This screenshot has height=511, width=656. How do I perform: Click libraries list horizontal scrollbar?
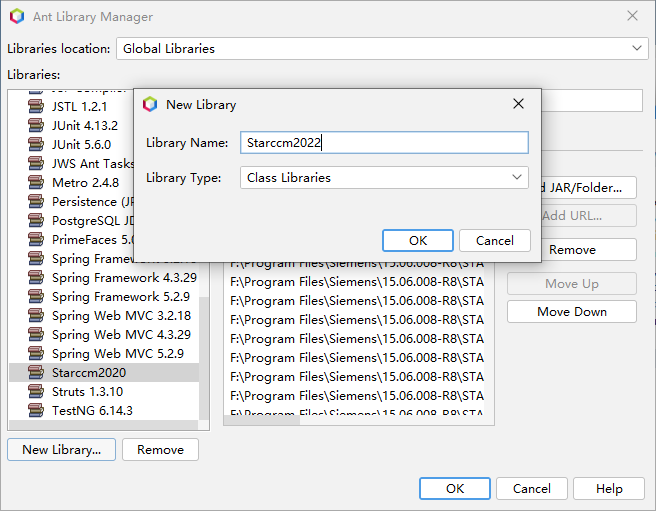pos(103,425)
